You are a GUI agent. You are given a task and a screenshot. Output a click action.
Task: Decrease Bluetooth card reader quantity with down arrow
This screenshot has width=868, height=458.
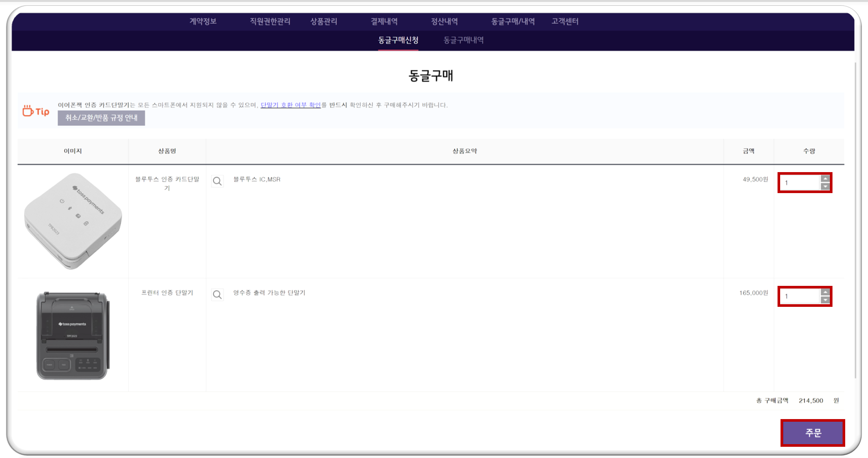[x=825, y=187]
